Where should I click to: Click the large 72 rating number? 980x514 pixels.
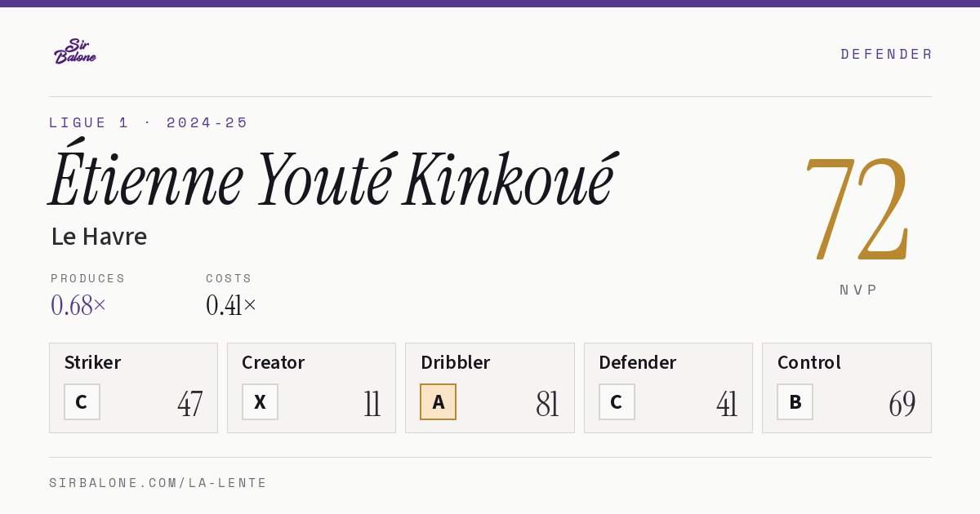pyautogui.click(x=857, y=209)
